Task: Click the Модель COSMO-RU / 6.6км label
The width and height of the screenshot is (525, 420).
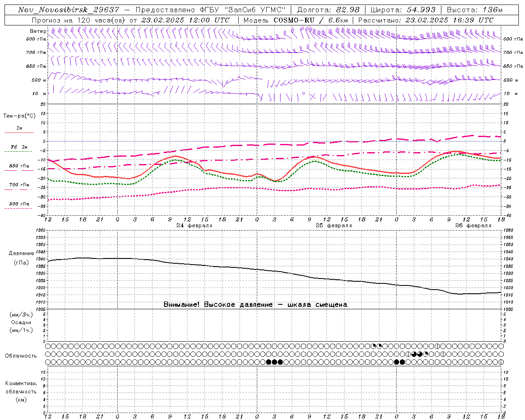Action: (x=295, y=20)
